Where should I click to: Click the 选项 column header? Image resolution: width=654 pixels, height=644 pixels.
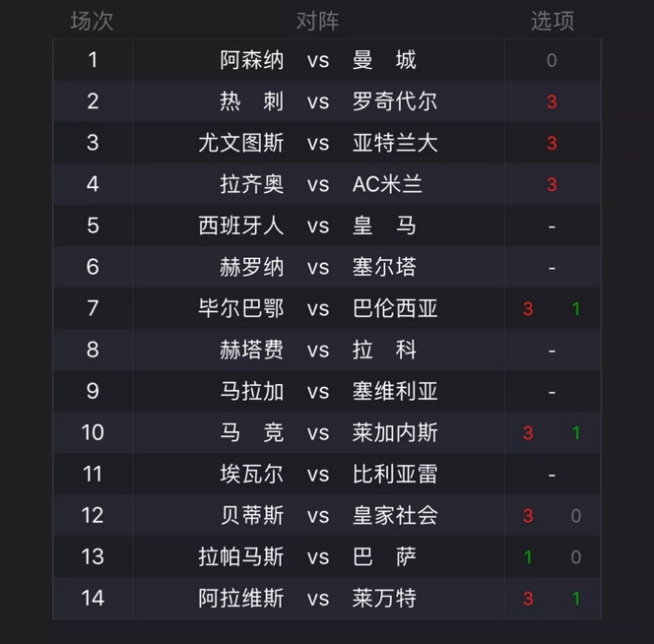click(552, 21)
